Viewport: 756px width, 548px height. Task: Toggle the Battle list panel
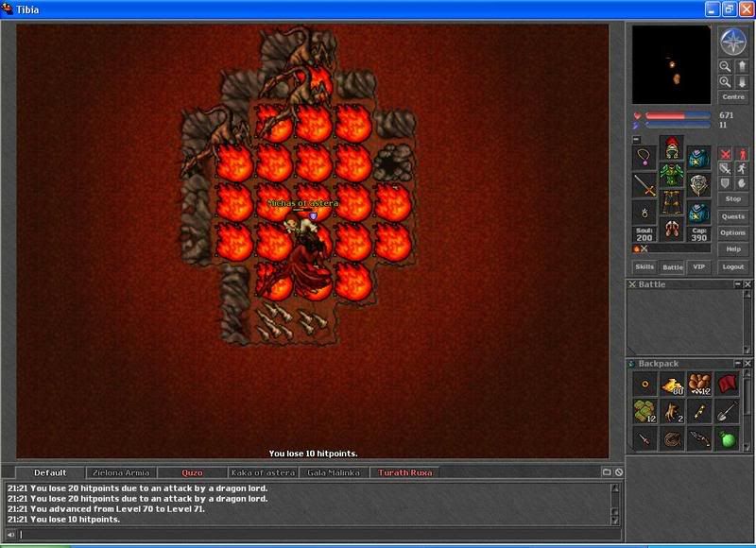tap(672, 267)
